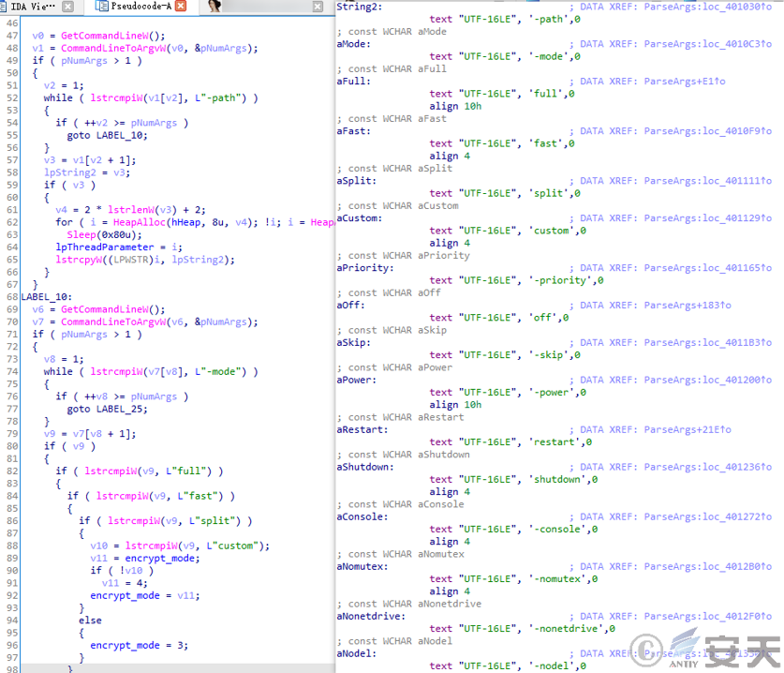Click the aCustom: label in disassembly
784x673 pixels.
point(360,218)
